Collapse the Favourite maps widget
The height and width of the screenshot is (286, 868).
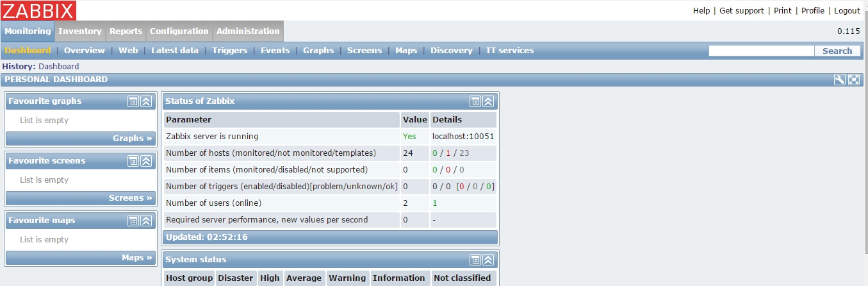145,221
